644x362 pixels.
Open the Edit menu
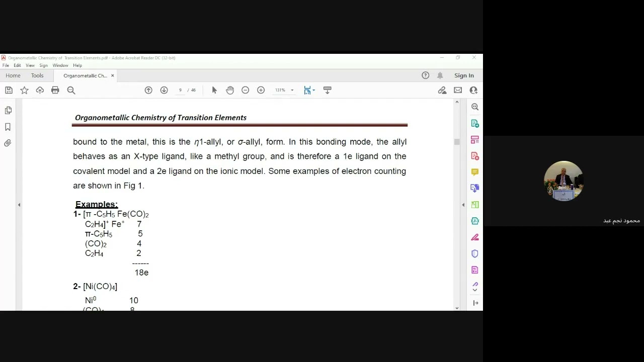(17, 65)
